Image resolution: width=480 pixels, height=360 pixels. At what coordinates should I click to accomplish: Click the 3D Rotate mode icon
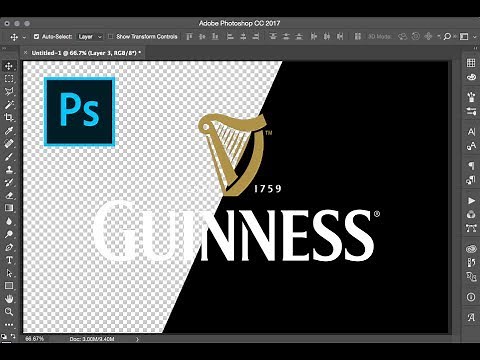402,36
